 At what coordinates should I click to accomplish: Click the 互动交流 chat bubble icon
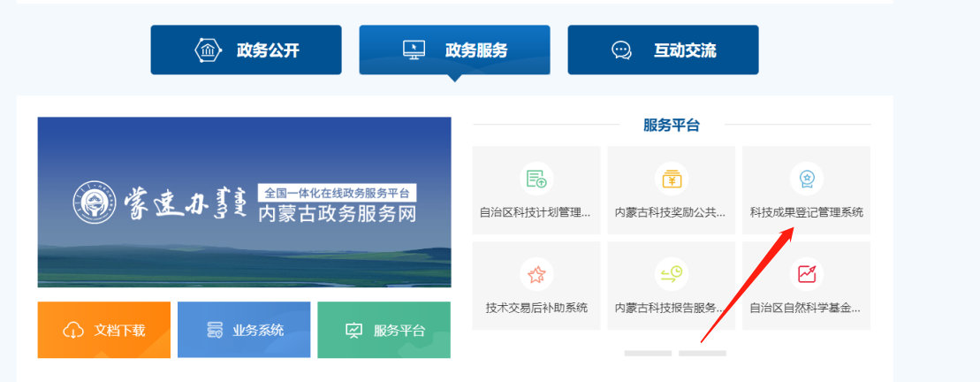point(621,50)
